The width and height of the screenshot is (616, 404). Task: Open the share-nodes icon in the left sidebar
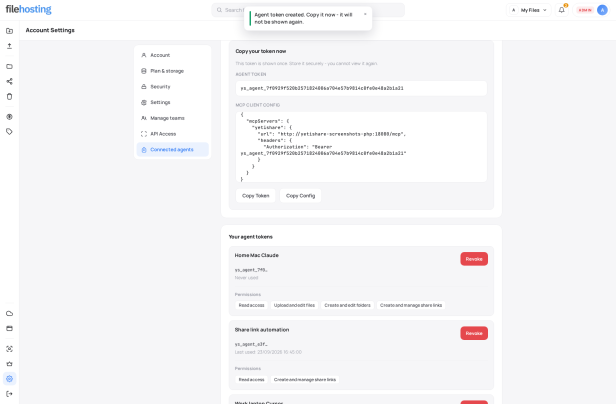pyautogui.click(x=9, y=81)
